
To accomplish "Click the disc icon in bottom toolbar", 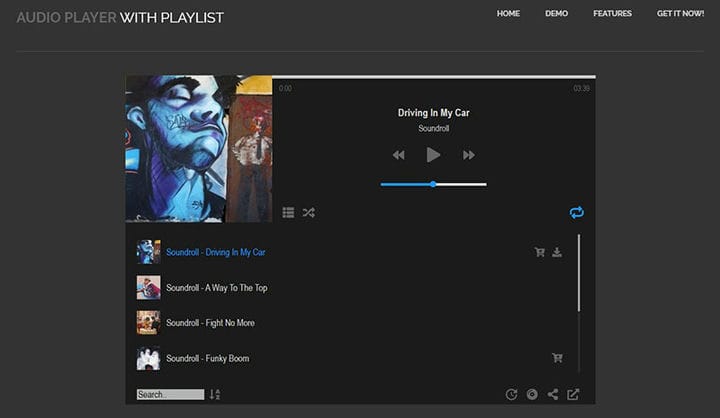I will pos(532,395).
